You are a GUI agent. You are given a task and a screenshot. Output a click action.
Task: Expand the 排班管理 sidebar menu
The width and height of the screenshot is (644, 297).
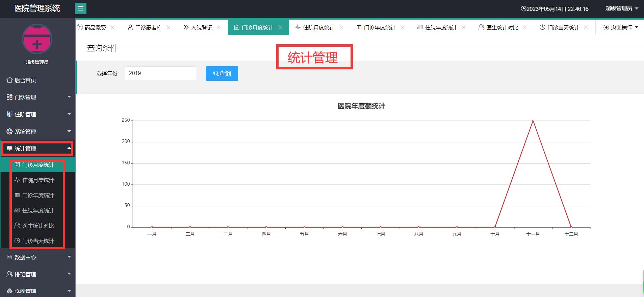click(37, 274)
